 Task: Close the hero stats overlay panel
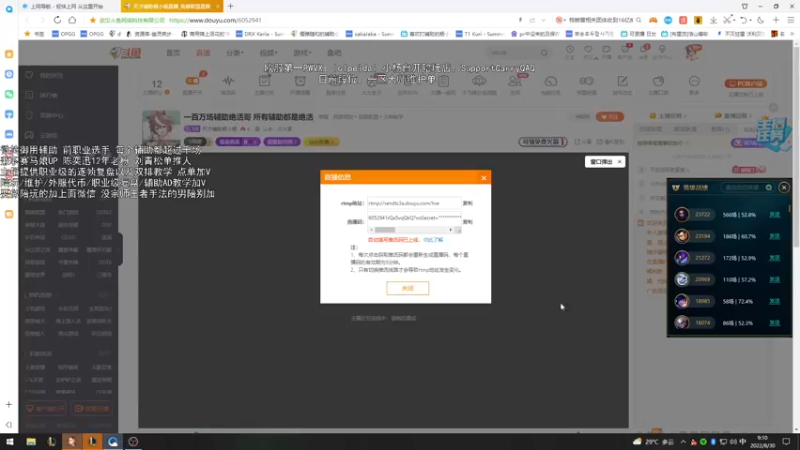784,188
